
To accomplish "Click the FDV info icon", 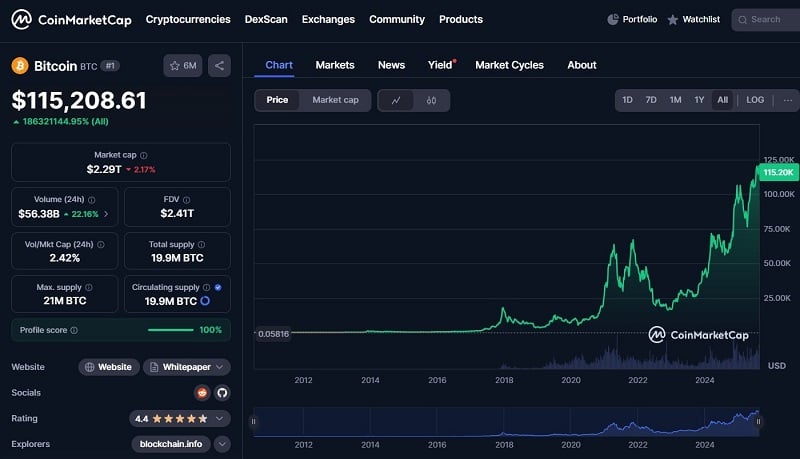I will (x=186, y=200).
